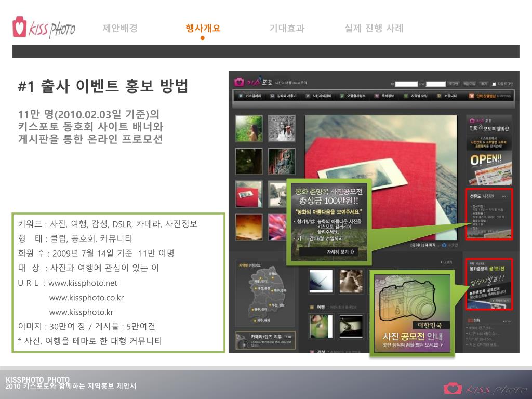Open the 제안배경 section tab
The height and width of the screenshot is (399, 532).
coord(120,28)
